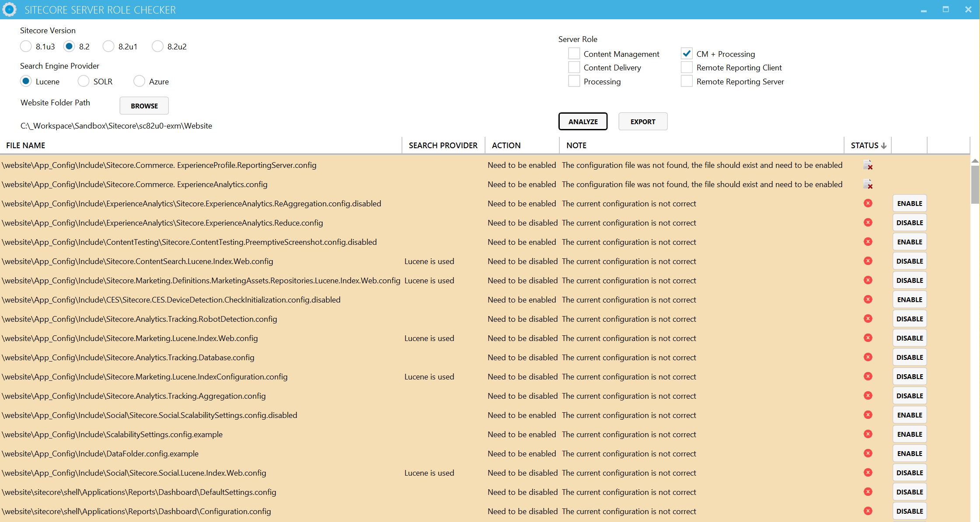The image size is (980, 522).
Task: Click the website folder path text
Action: pos(116,126)
